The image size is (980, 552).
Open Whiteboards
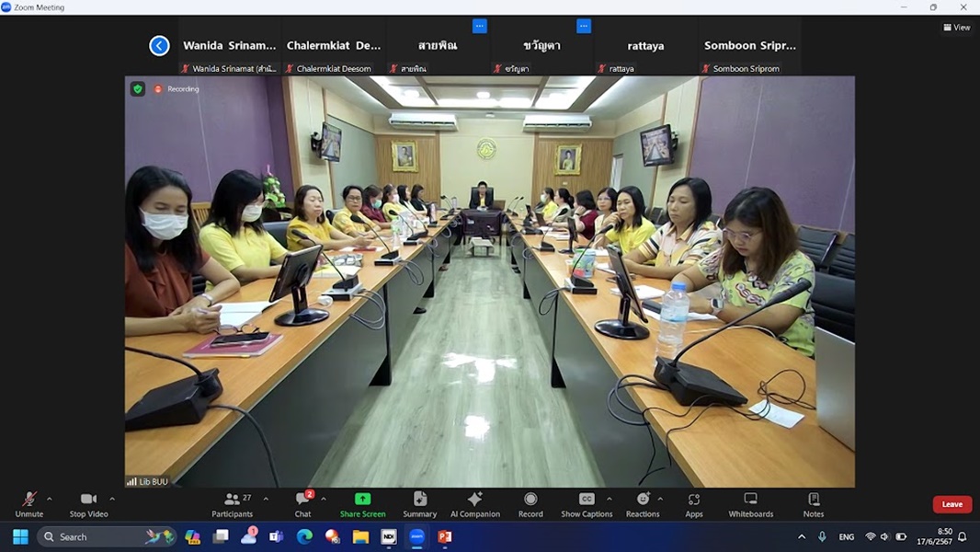pos(750,503)
